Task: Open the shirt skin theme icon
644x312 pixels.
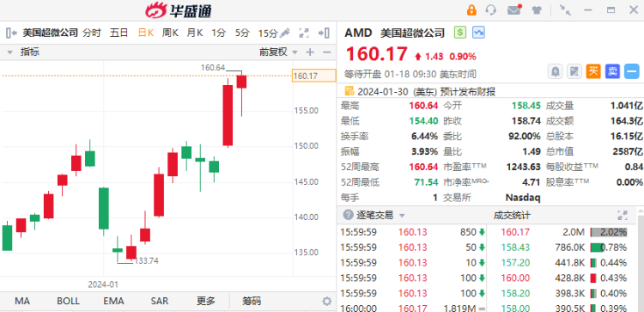Action: point(537,10)
